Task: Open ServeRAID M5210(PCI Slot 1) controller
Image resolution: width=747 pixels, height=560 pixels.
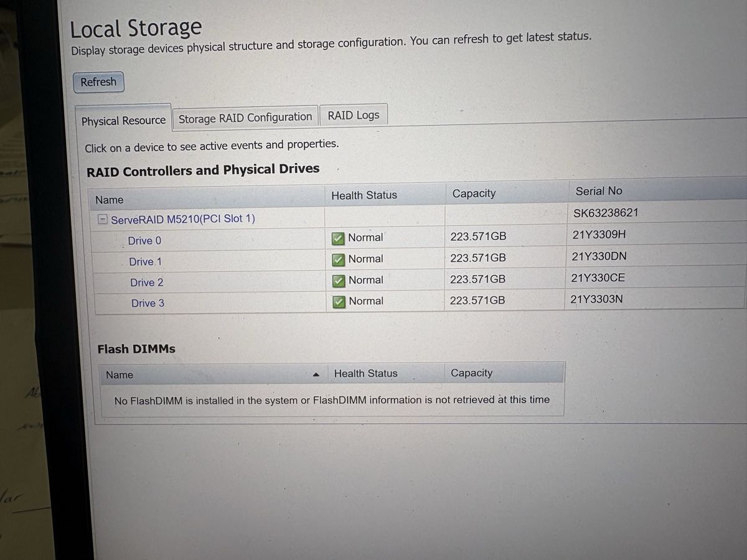Action: [x=183, y=219]
